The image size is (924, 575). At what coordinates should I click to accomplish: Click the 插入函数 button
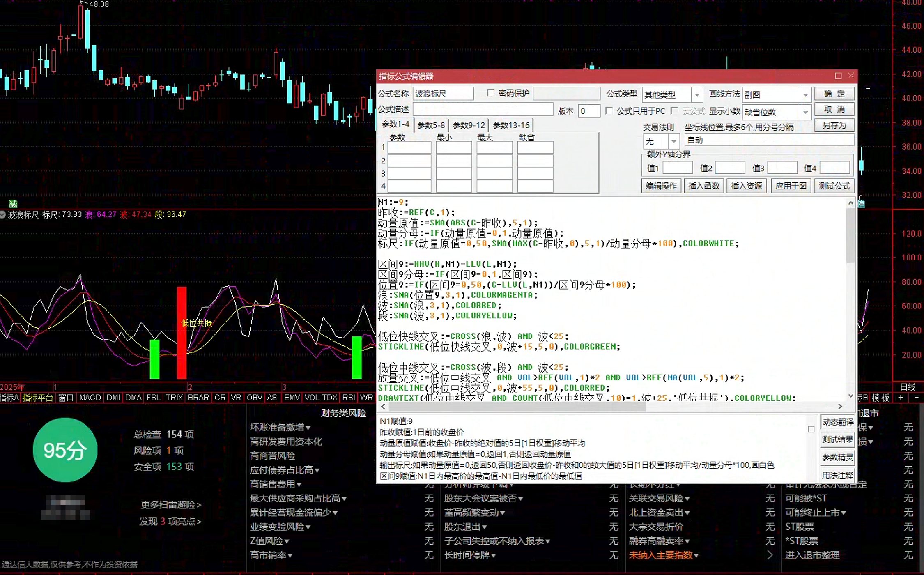click(x=704, y=186)
